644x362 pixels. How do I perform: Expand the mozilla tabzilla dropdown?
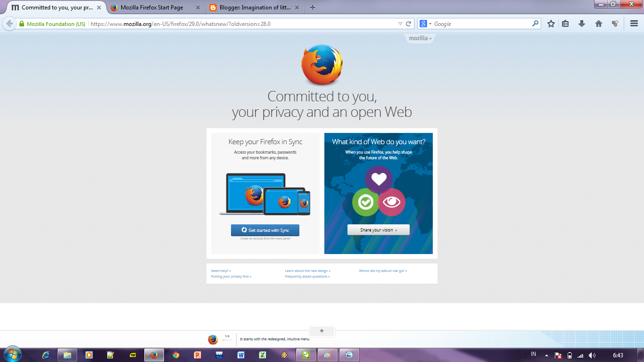[420, 38]
